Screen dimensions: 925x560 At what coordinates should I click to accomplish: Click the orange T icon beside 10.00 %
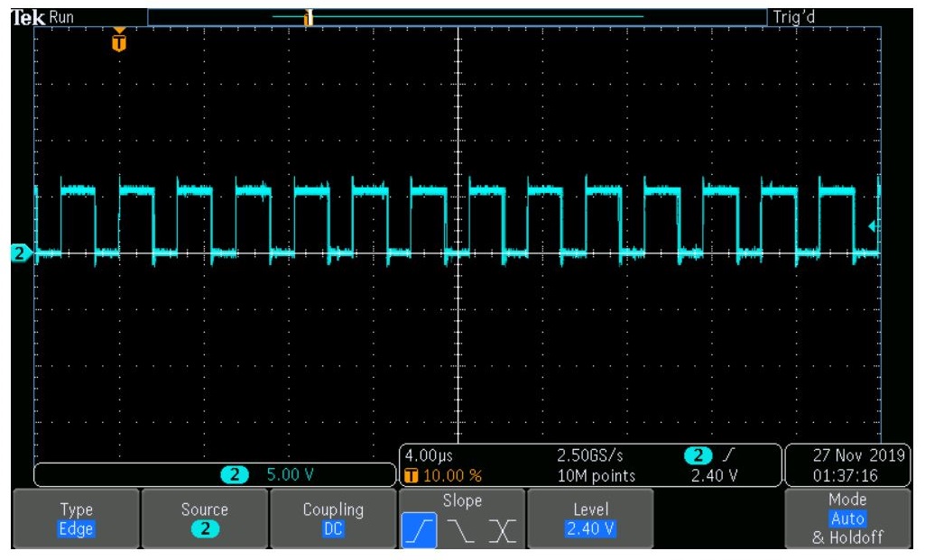412,475
